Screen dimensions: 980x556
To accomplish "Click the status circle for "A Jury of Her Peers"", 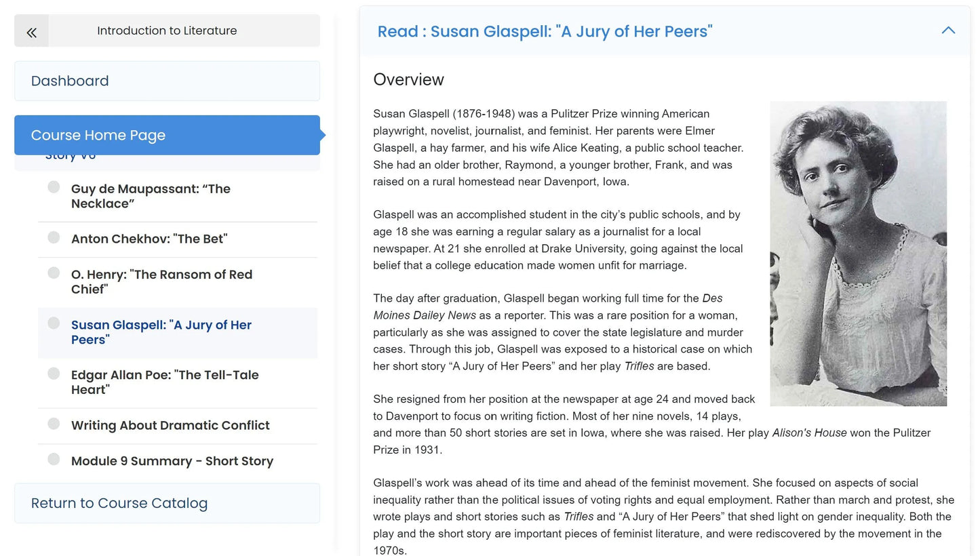I will click(54, 323).
